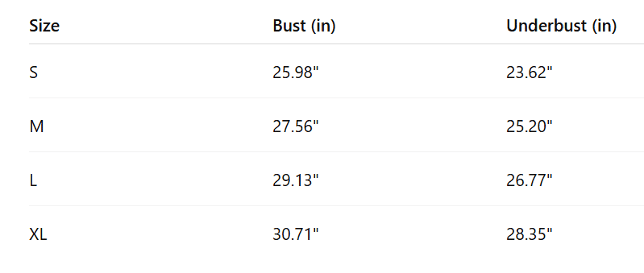Click the Underbust (in) column header

click(561, 26)
